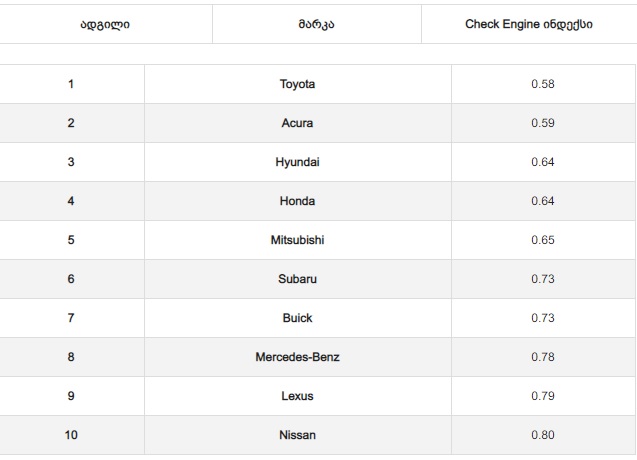Click the 0.59 index value
Screen dimensions: 637x460
click(x=542, y=123)
